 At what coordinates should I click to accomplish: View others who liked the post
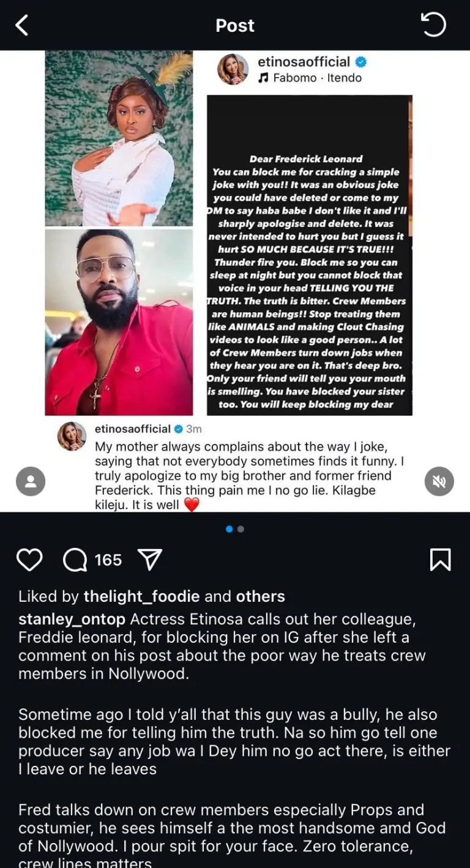261,596
